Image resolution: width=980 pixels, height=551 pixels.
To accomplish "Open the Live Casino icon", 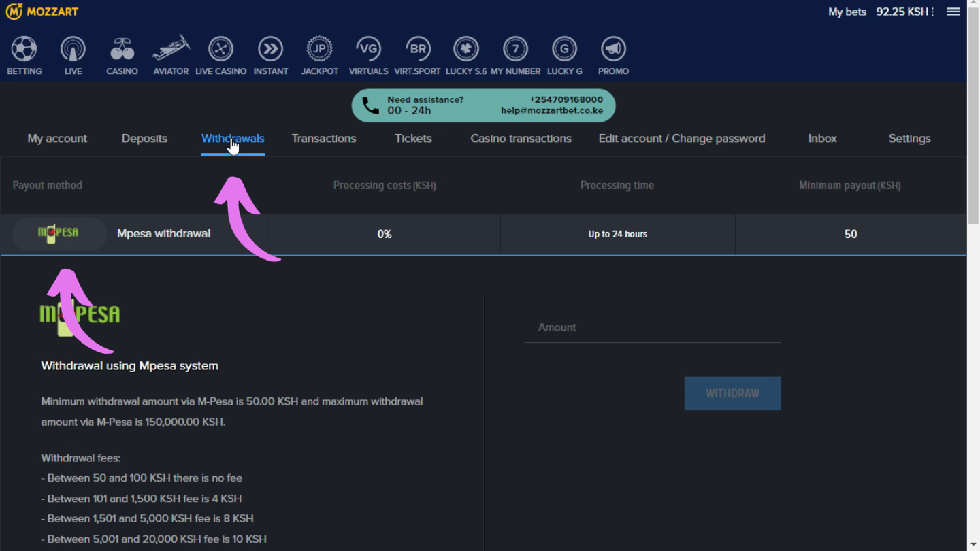I will pos(220,49).
